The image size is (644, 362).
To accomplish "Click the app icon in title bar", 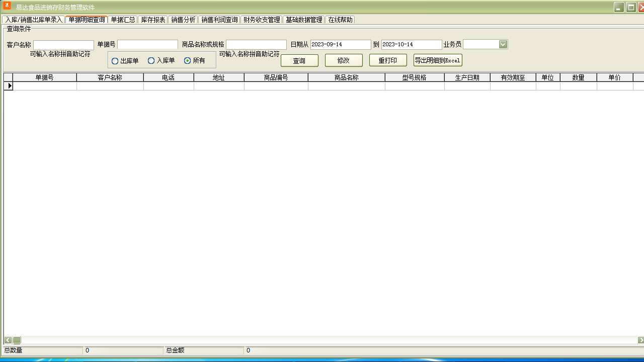I will (7, 6).
